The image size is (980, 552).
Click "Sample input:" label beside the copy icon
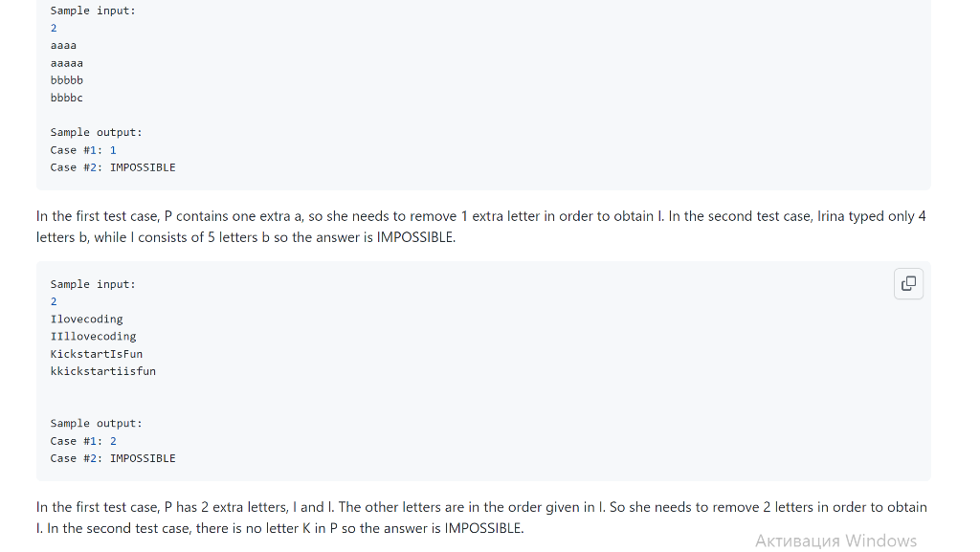[93, 284]
